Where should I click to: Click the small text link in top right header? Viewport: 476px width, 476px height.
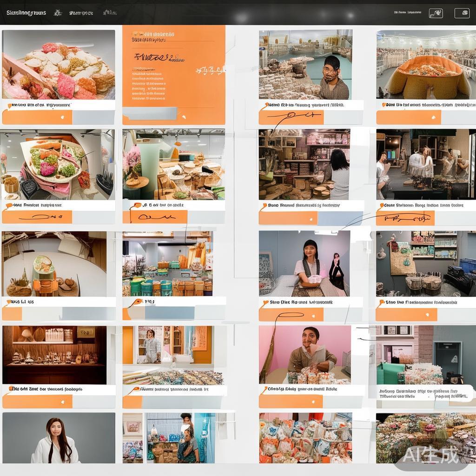pos(408,13)
